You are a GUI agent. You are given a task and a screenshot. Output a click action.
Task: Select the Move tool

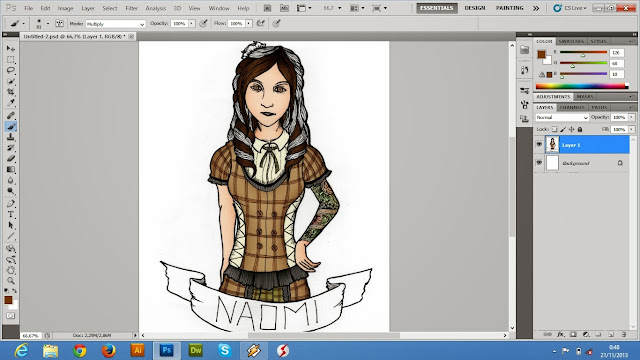pos(11,48)
